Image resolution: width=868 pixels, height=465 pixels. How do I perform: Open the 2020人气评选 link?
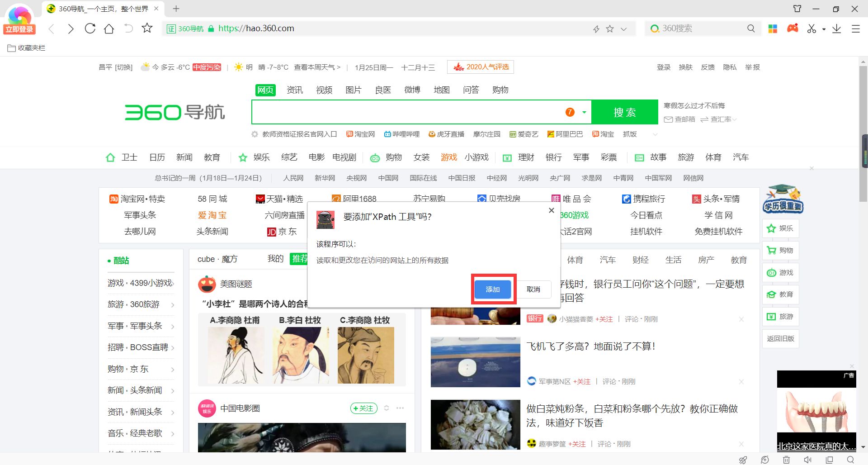(x=480, y=66)
